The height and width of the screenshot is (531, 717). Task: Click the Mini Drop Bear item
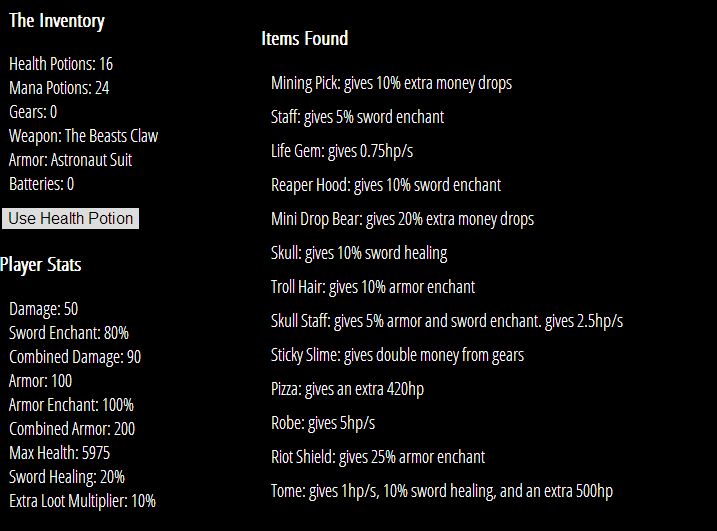402,219
